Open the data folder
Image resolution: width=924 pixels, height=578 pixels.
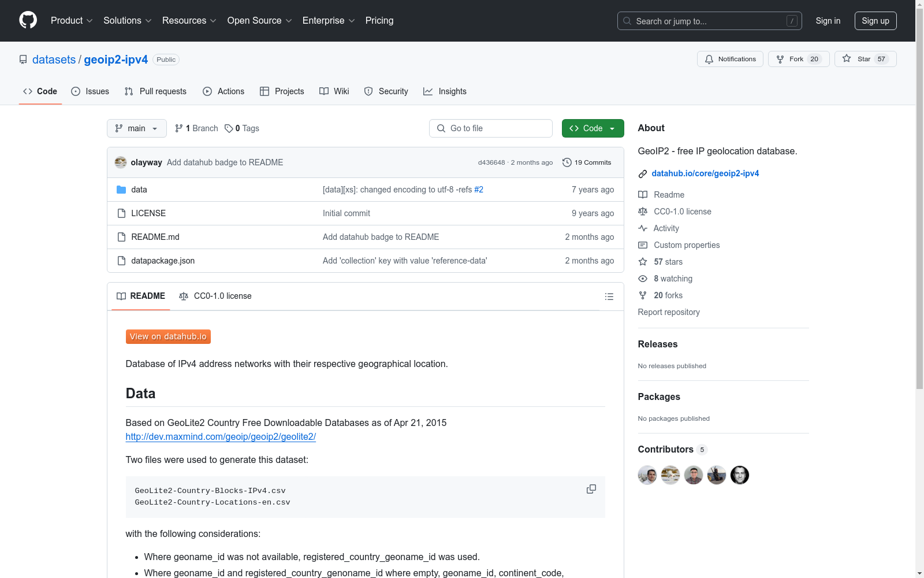tap(139, 190)
